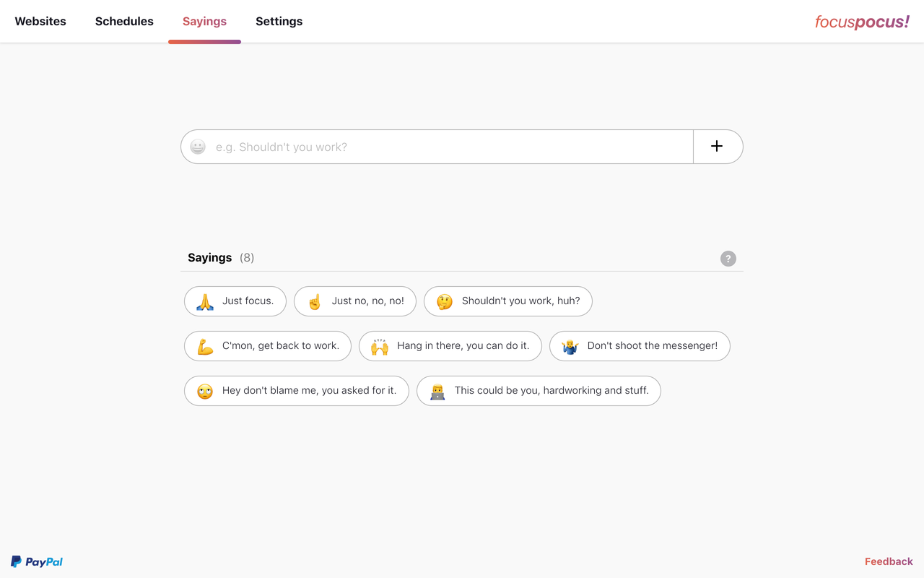Open the Websites tab
Screen dimensions: 924x578
40,22
